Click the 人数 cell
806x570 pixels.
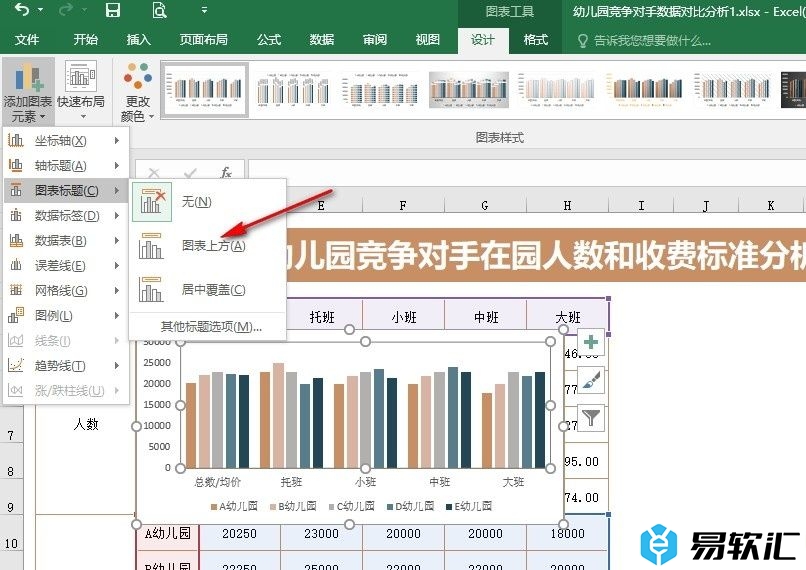86,424
